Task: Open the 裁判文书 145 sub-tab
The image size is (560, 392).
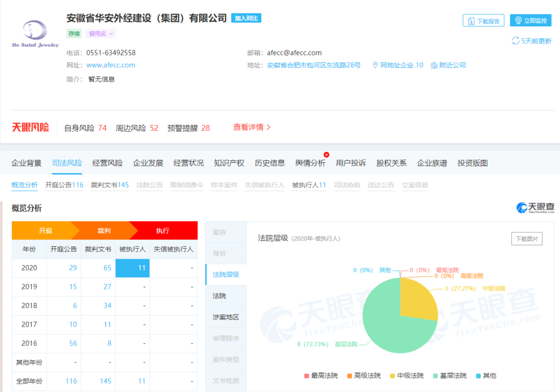Action: (109, 185)
